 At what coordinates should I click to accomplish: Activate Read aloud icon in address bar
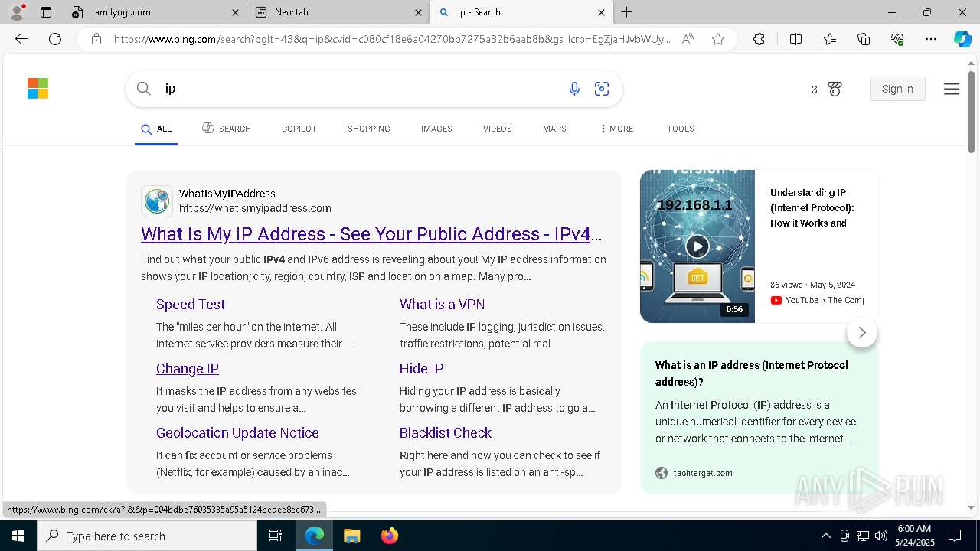[x=688, y=39]
